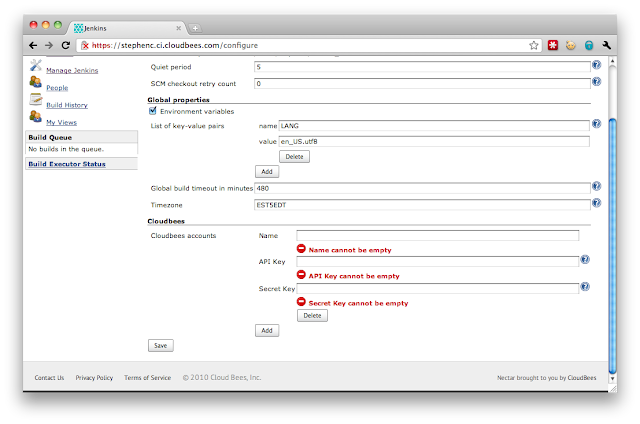640x424 pixels.
Task: Open the Build Executor Status link
Action: pos(65,163)
